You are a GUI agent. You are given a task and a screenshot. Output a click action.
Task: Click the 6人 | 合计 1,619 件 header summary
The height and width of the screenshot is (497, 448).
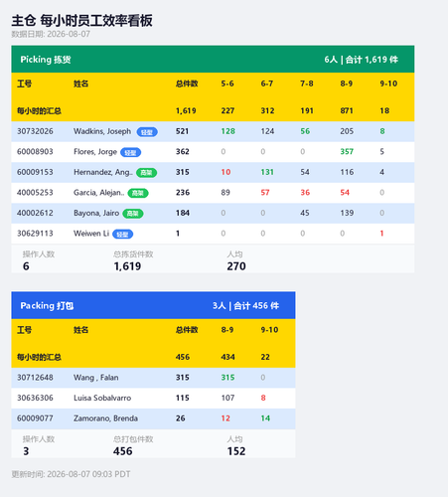pos(361,60)
